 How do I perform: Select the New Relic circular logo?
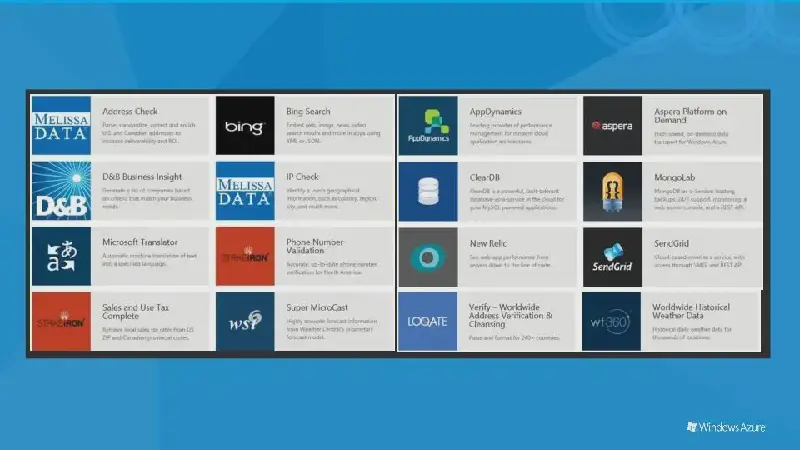[428, 257]
